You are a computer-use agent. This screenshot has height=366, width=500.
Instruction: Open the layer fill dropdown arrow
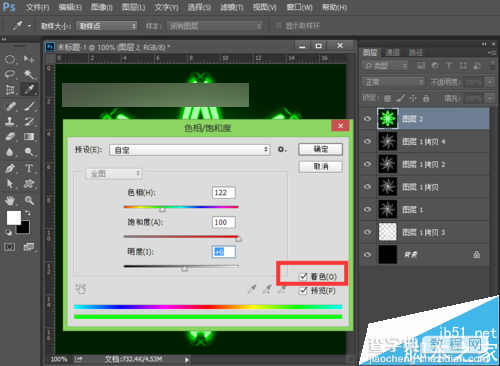[x=490, y=98]
